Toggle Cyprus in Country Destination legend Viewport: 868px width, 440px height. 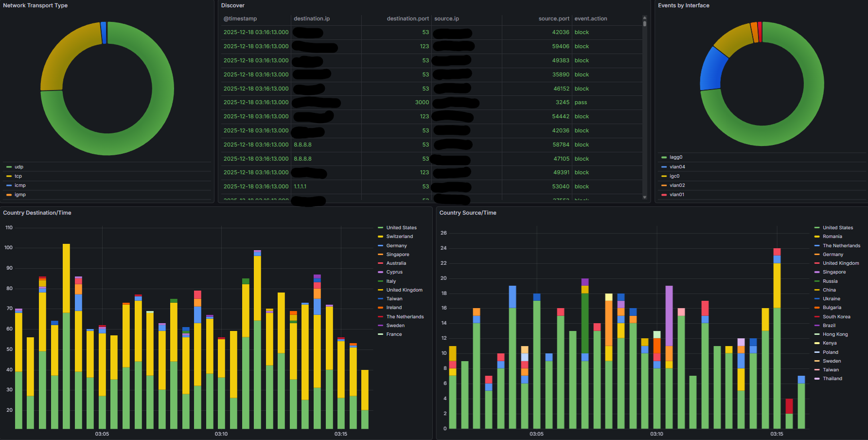coord(394,272)
